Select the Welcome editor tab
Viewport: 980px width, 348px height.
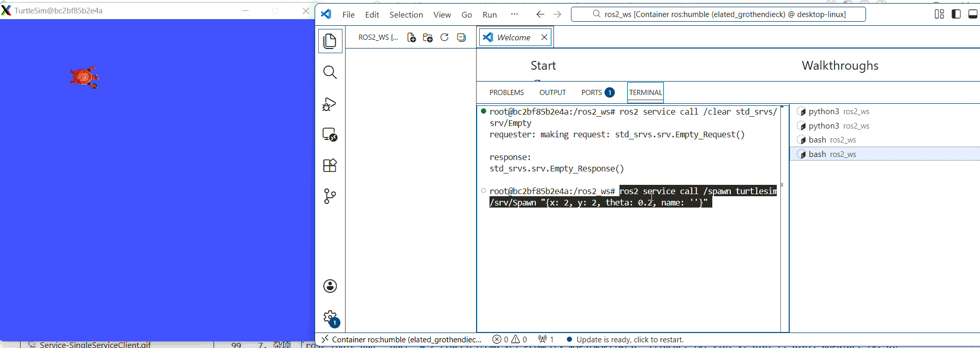pyautogui.click(x=514, y=37)
